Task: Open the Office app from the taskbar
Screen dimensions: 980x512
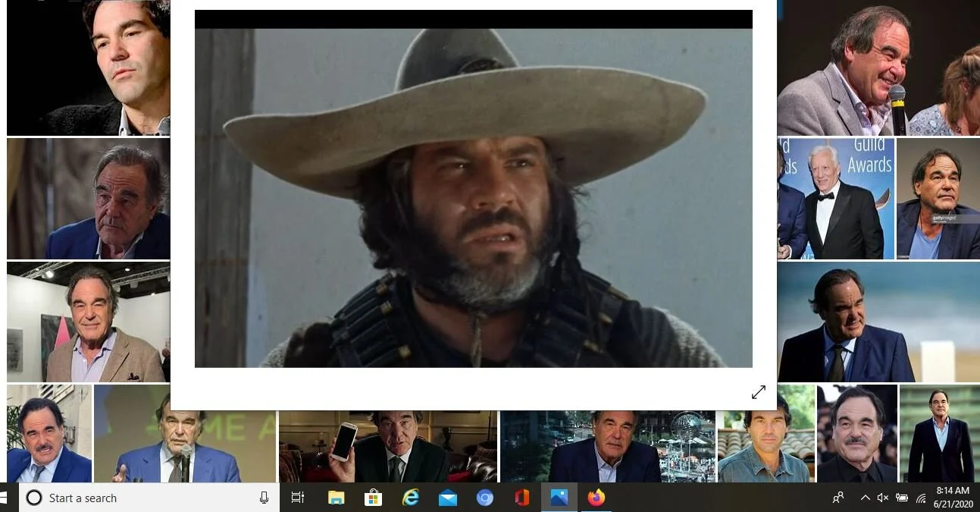Action: tap(522, 498)
